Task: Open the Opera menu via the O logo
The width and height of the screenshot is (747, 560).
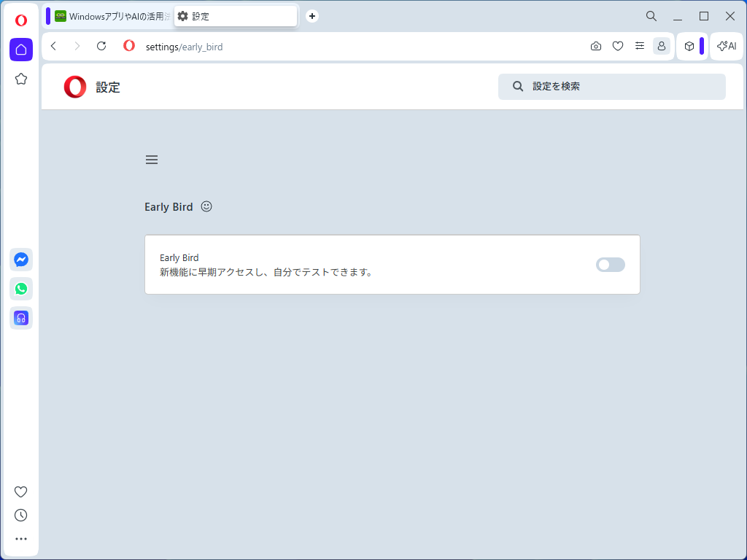Action: 20,20
